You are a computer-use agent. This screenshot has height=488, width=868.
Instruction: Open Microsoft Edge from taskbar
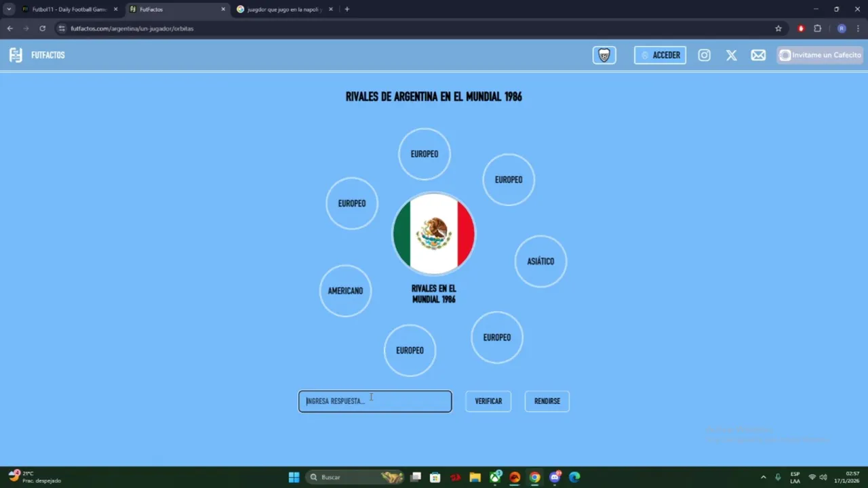click(x=575, y=477)
